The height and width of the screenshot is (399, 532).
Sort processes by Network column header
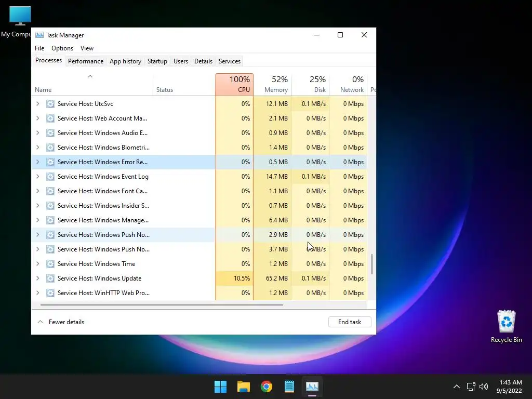(x=349, y=85)
